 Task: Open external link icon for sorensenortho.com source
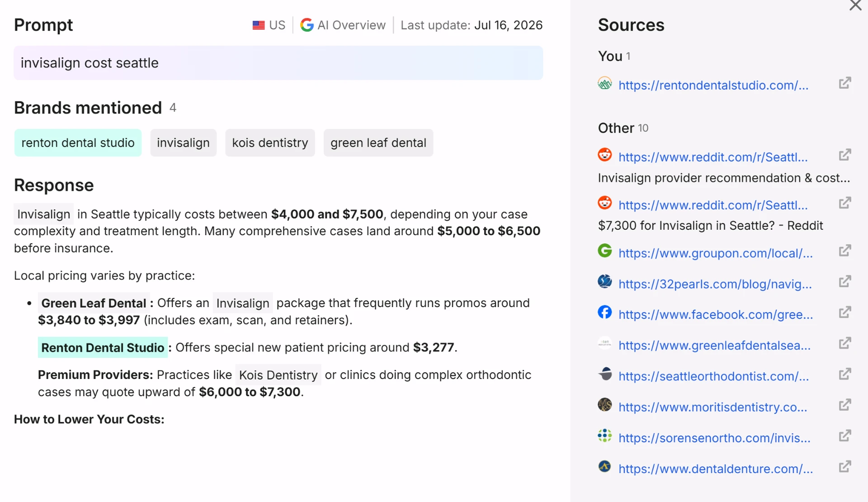click(x=845, y=436)
